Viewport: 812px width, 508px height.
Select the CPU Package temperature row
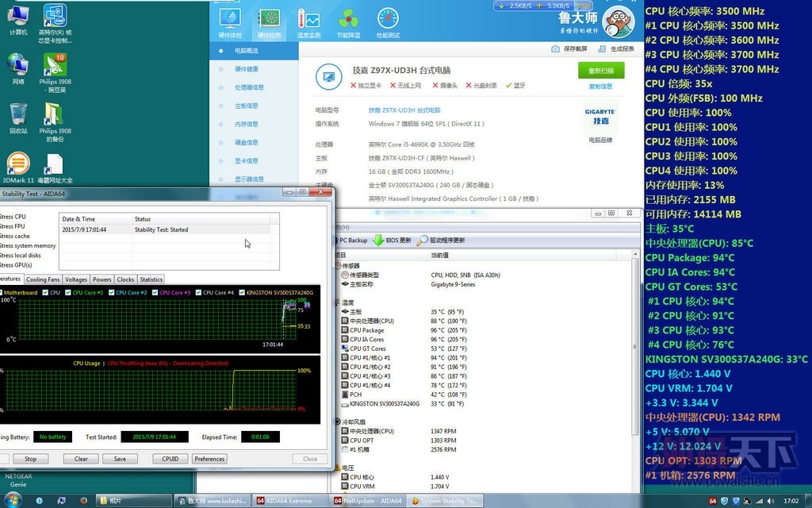(x=481, y=330)
